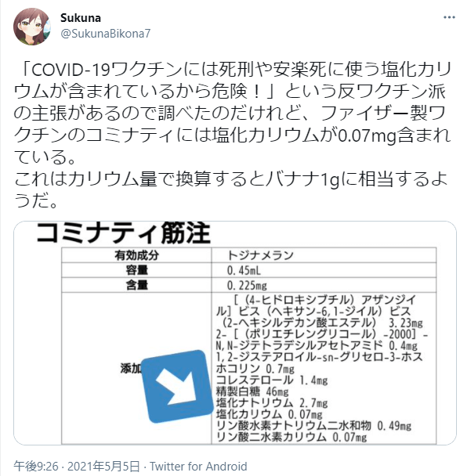Select the 含量 row label
Image resolution: width=460 pixels, height=476 pixels.
pos(136,285)
